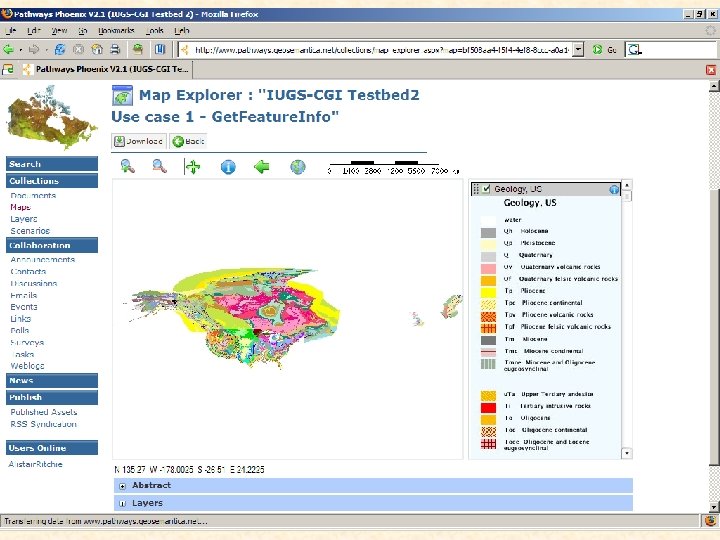Select the Pathways Phoenix V2.1 tab
The image size is (720, 540).
tap(107, 69)
